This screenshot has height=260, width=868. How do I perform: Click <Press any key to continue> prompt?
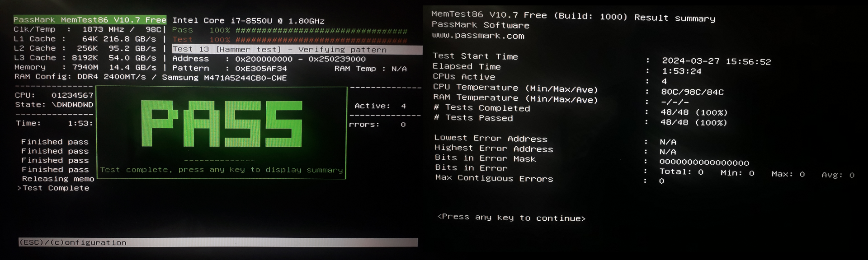(511, 218)
